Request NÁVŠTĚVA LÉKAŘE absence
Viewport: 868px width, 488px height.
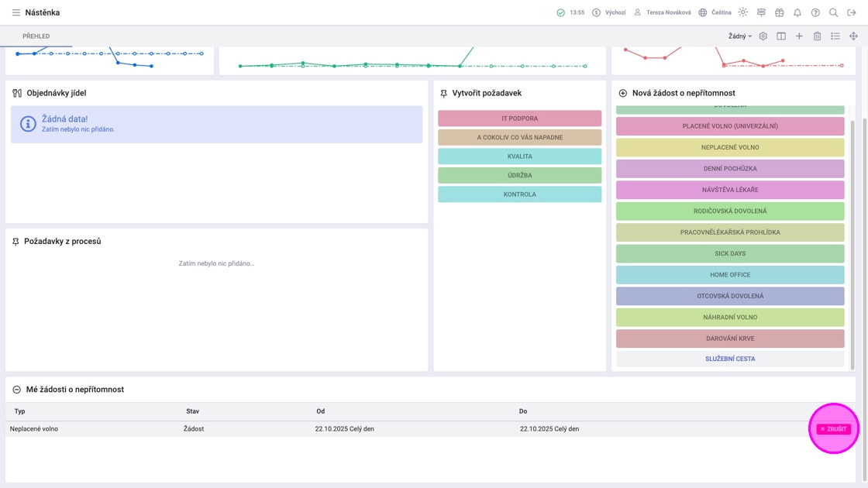pyautogui.click(x=730, y=190)
